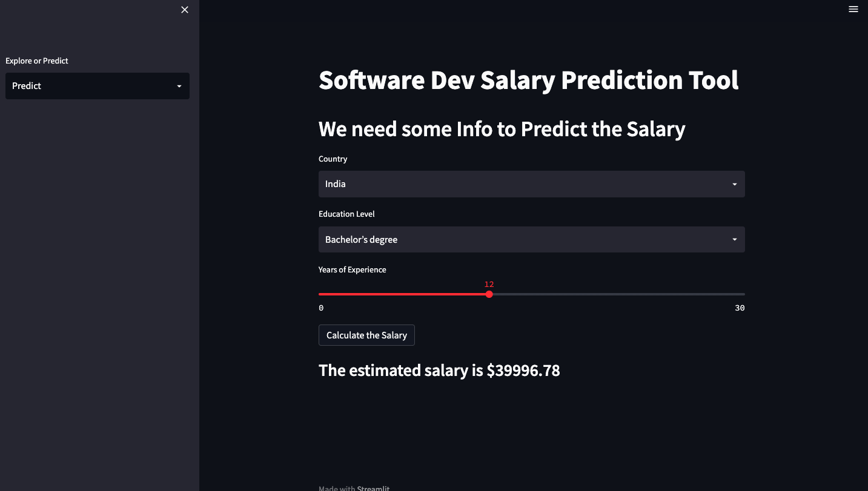Open the Country dropdown showing India
Viewport: 868px width, 491px height.
click(x=531, y=184)
